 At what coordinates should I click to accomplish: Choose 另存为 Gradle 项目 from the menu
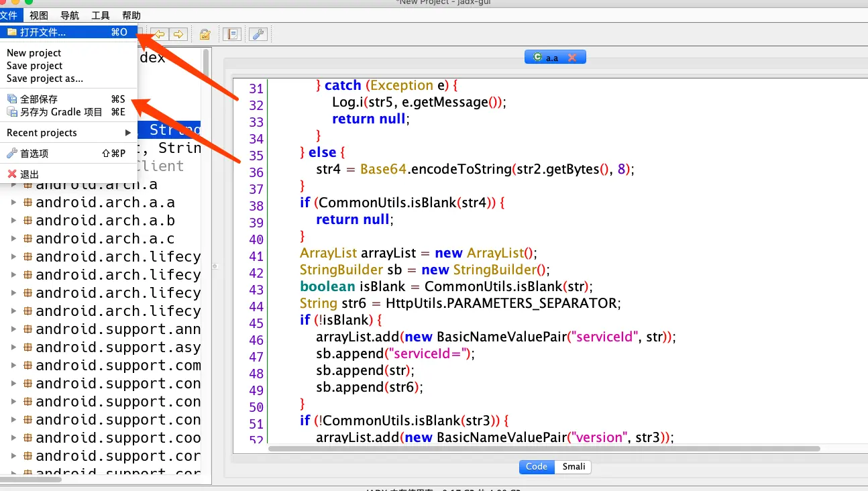point(68,112)
